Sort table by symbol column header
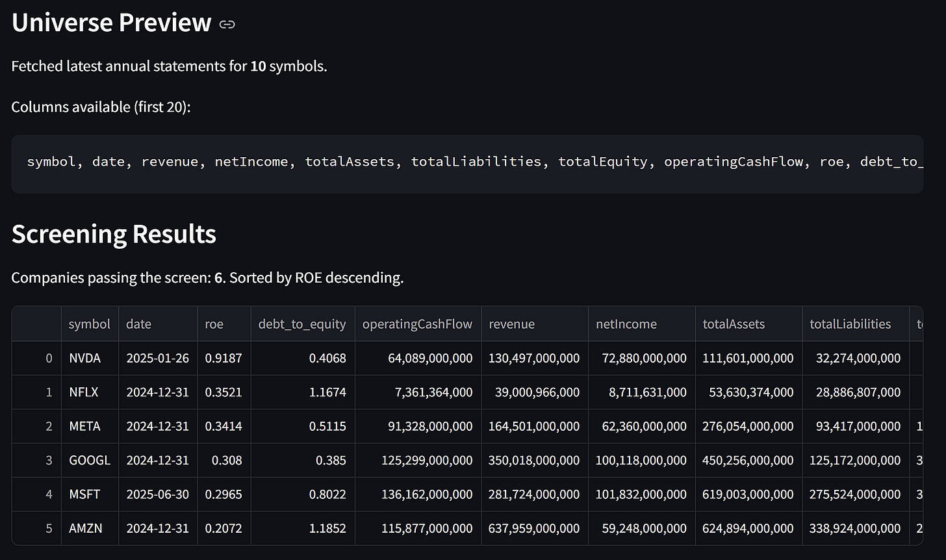The image size is (946, 560). (x=90, y=324)
